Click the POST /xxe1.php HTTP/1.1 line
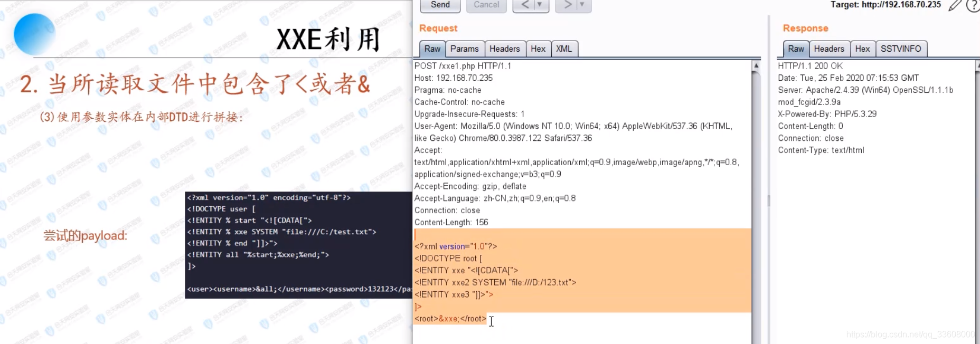 (463, 66)
